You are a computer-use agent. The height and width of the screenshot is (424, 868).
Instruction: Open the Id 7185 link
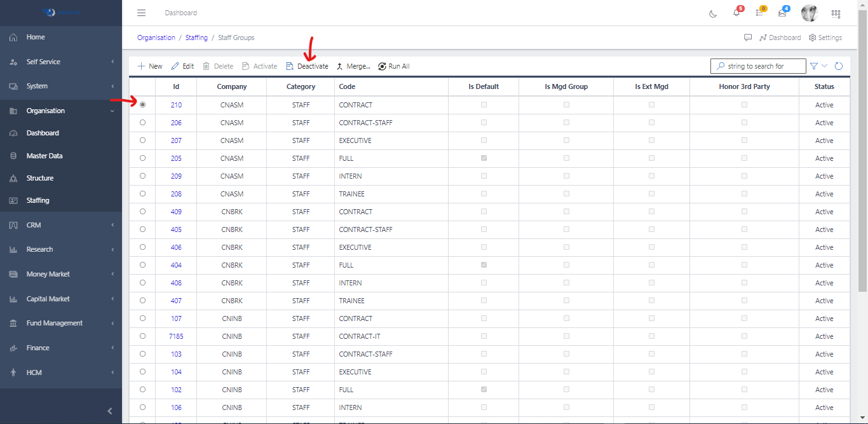coord(176,336)
